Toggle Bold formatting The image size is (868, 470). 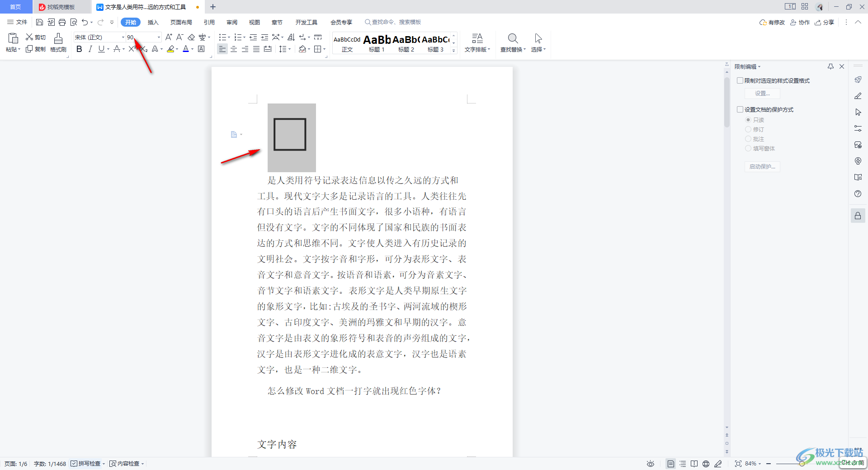coord(79,49)
